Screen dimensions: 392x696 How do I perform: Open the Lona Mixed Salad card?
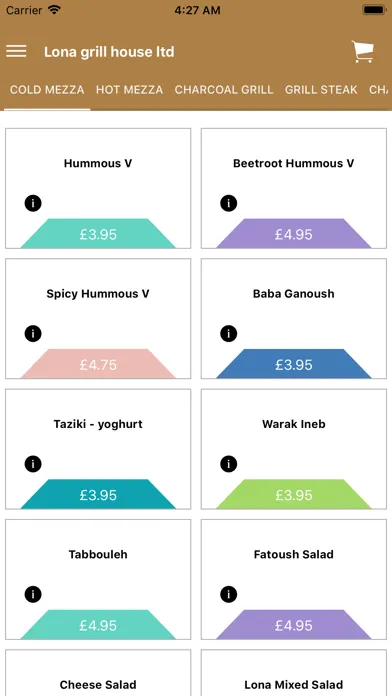tap(293, 673)
